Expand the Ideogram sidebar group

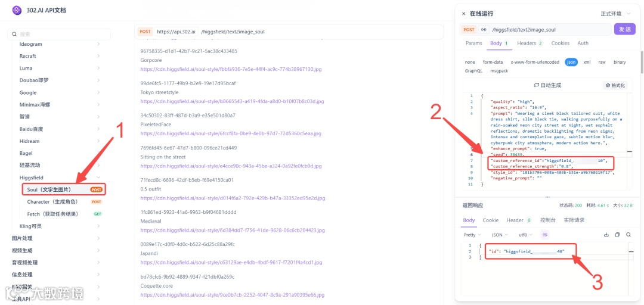pyautogui.click(x=58, y=44)
